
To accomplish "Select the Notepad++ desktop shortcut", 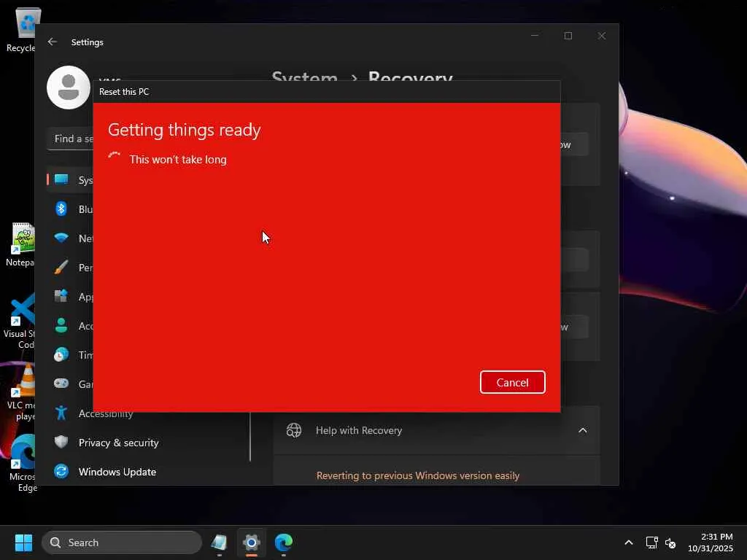I will point(21,245).
